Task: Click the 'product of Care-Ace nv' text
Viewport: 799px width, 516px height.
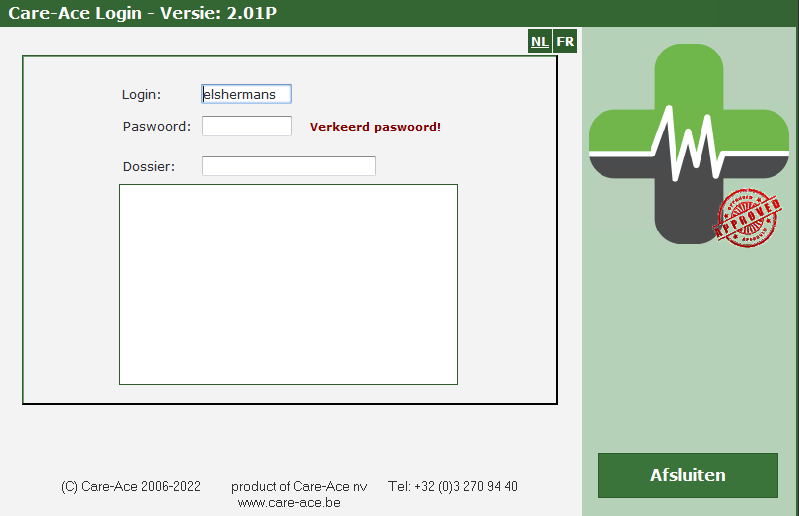Action: pos(299,486)
